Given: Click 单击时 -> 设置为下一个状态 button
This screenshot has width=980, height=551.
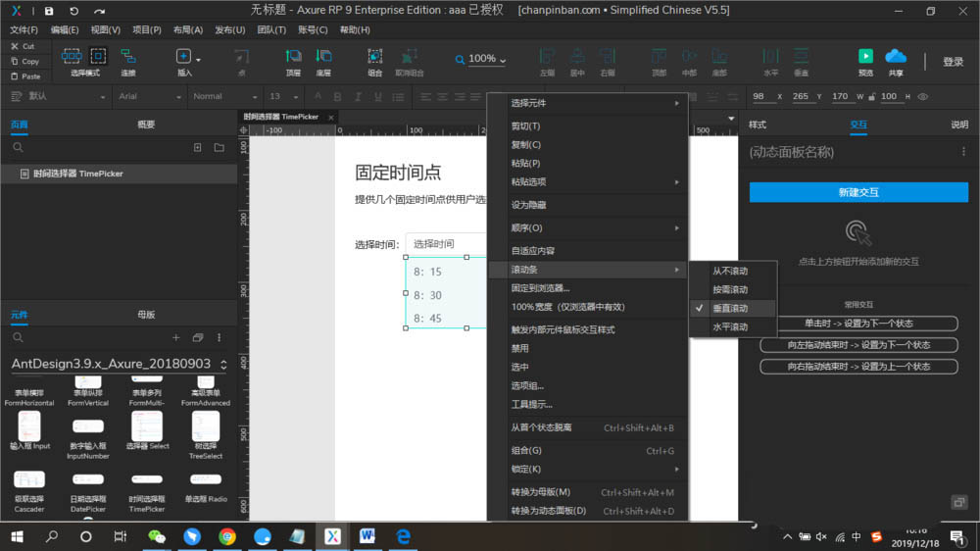Looking at the screenshot, I should click(858, 324).
